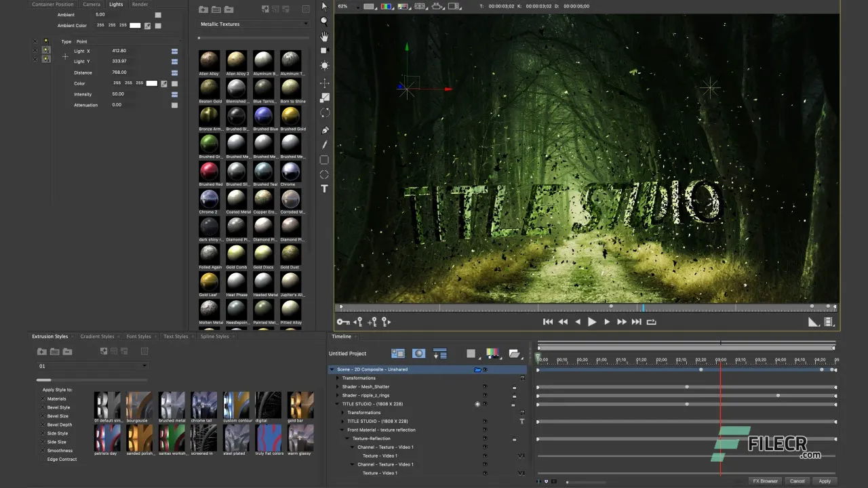Click the RGB channels display icon
The height and width of the screenshot is (488, 868).
click(387, 6)
